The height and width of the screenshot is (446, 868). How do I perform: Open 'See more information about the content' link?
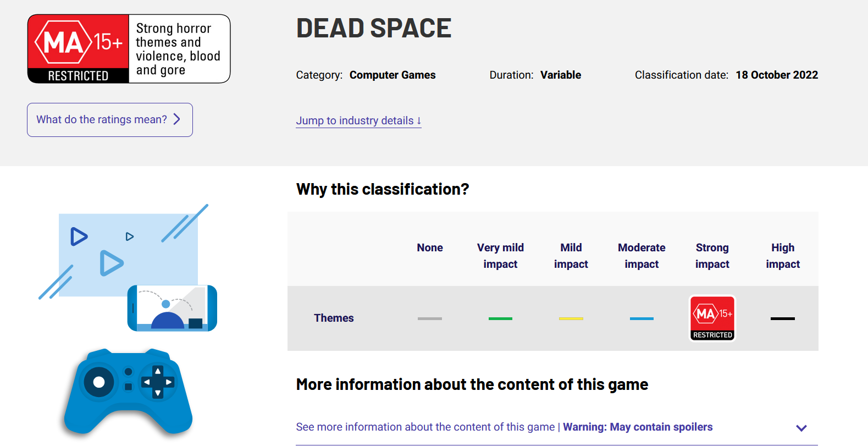tap(504, 427)
